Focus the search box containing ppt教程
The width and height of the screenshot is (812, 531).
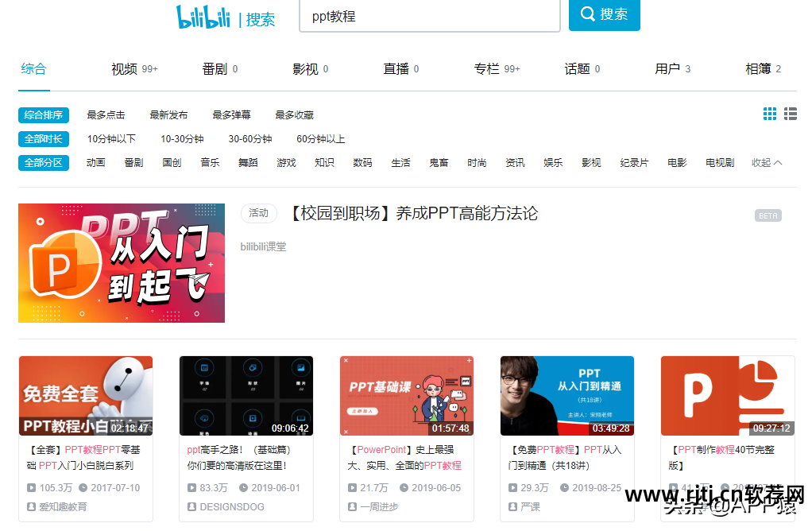click(x=430, y=16)
